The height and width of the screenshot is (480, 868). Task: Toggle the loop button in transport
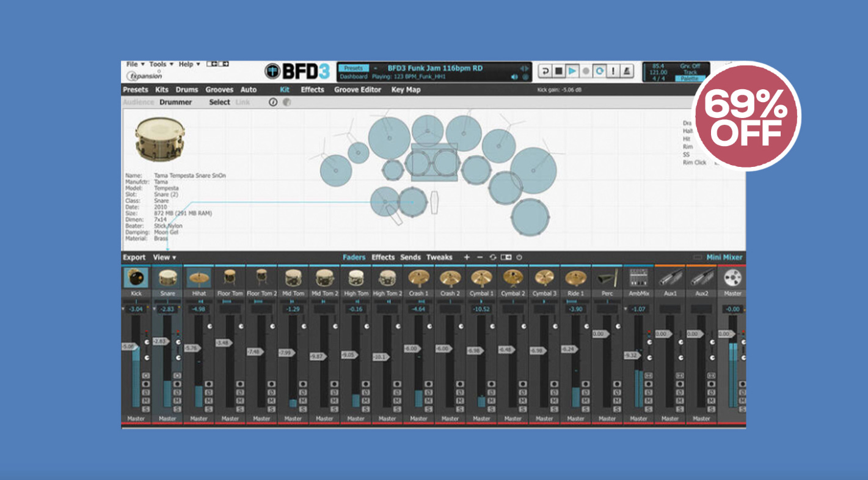tap(600, 72)
